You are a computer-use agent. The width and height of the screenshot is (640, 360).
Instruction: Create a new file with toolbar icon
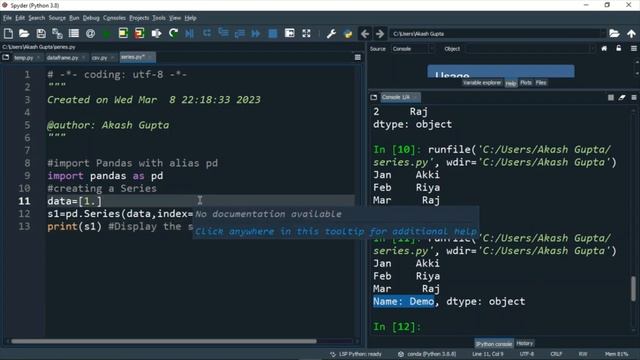pos(8,33)
